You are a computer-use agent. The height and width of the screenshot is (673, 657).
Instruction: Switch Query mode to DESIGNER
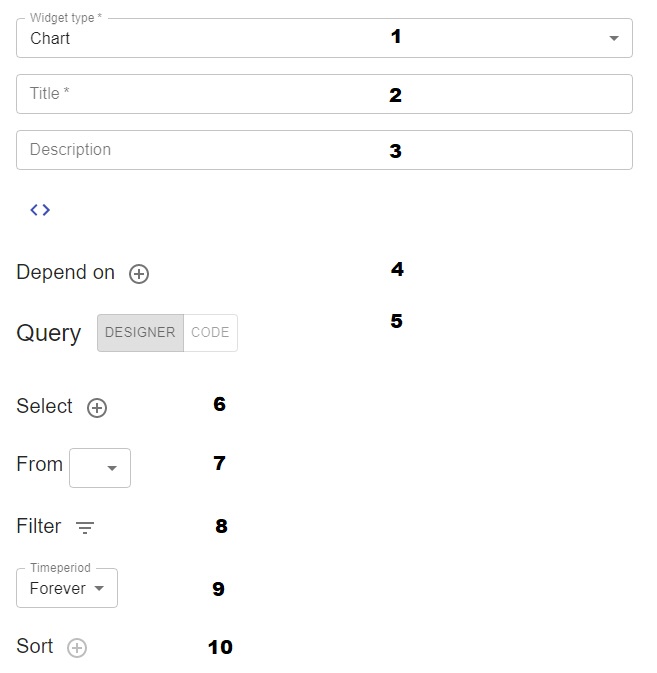pos(140,333)
